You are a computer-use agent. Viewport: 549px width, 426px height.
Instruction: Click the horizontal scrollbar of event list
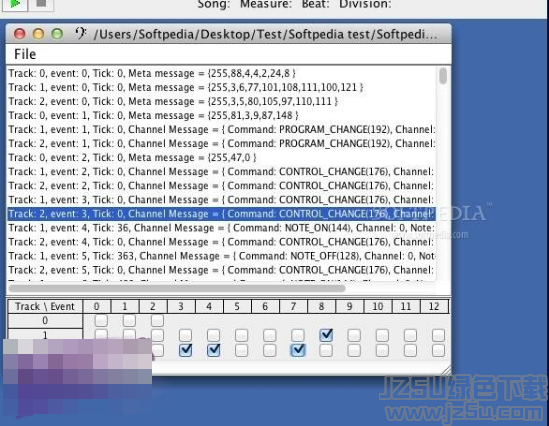177,288
